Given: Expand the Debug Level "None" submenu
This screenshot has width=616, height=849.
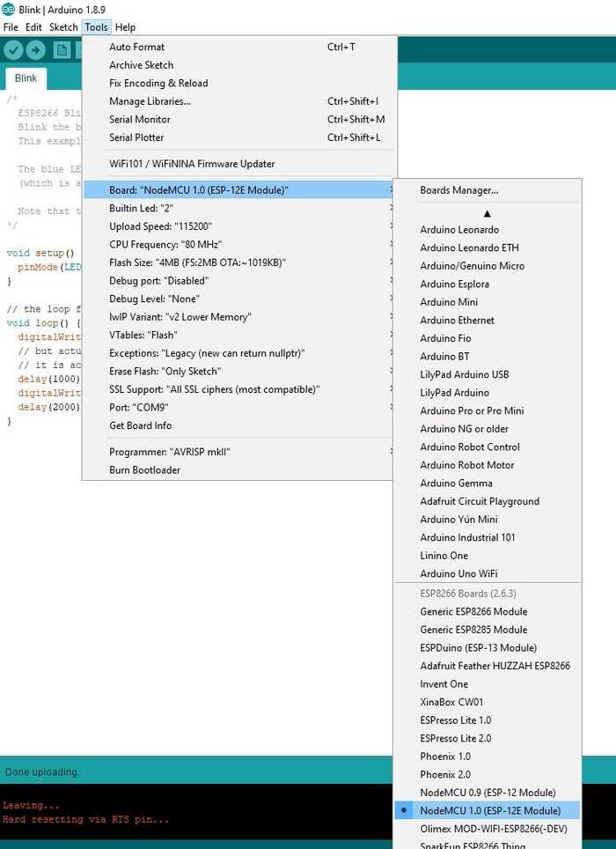Looking at the screenshot, I should (239, 299).
